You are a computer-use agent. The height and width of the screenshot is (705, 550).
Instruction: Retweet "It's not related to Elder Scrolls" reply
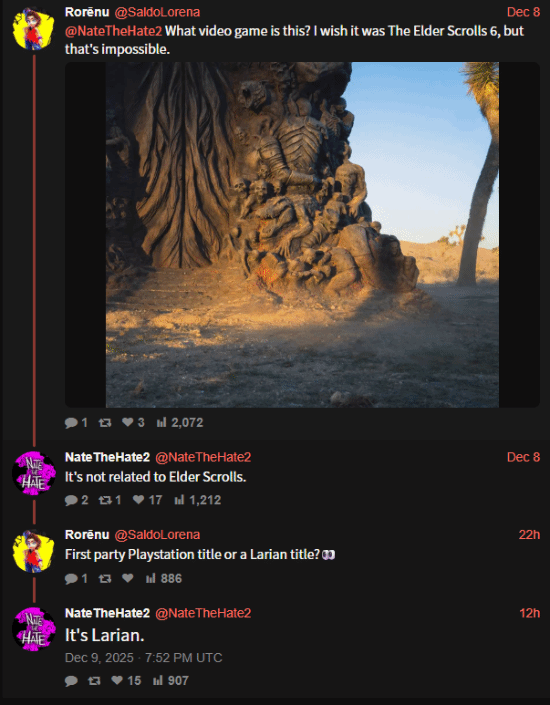pyautogui.click(x=105, y=500)
